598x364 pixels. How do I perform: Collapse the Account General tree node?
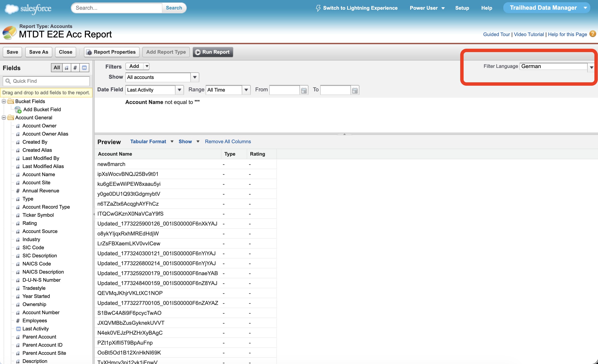(x=4, y=117)
